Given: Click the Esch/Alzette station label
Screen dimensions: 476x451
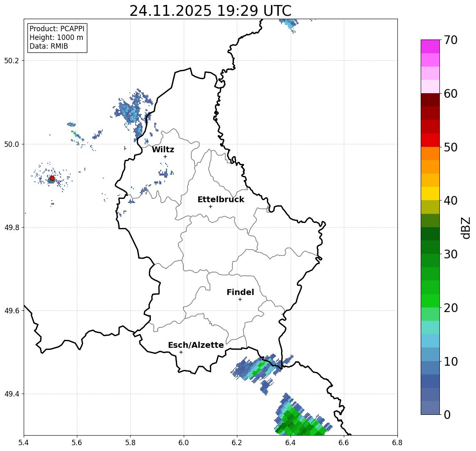Looking at the screenshot, I should coord(196,345).
